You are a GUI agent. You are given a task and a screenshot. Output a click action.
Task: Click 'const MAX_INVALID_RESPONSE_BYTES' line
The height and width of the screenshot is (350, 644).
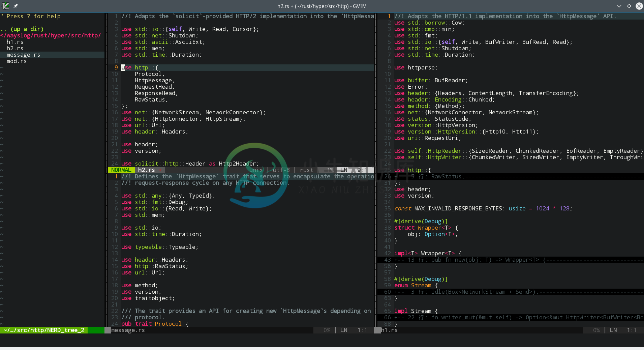click(483, 208)
